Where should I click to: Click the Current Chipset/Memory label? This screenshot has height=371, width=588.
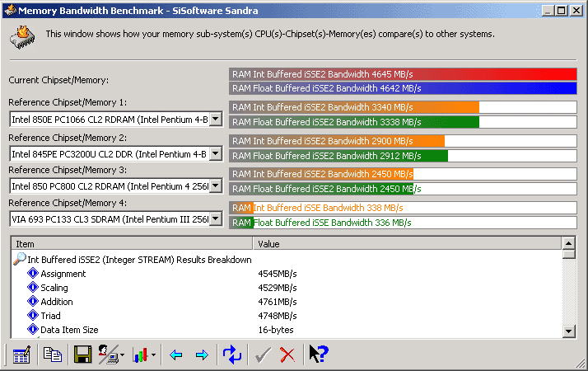pyautogui.click(x=58, y=80)
